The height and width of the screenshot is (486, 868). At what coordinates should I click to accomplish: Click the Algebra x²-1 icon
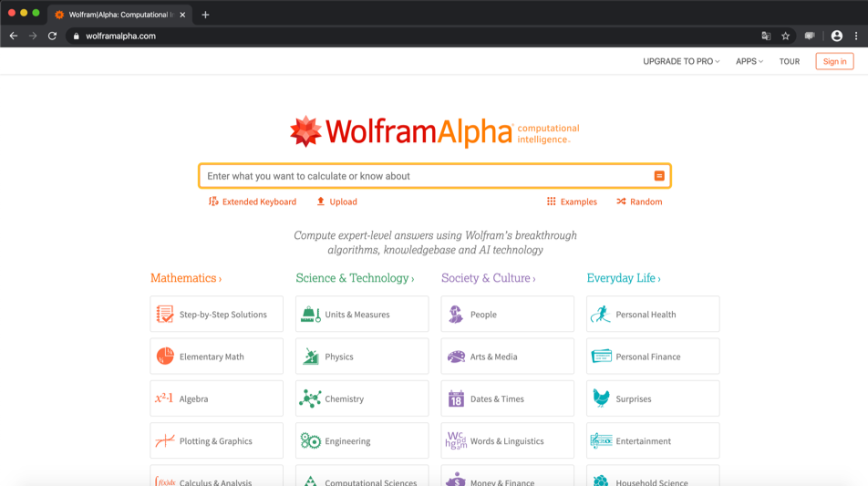click(164, 398)
